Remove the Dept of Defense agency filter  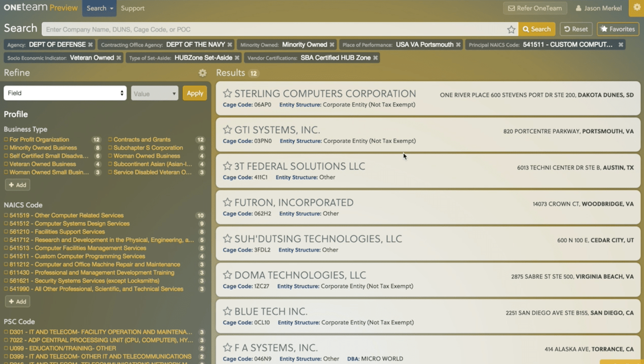coord(90,45)
